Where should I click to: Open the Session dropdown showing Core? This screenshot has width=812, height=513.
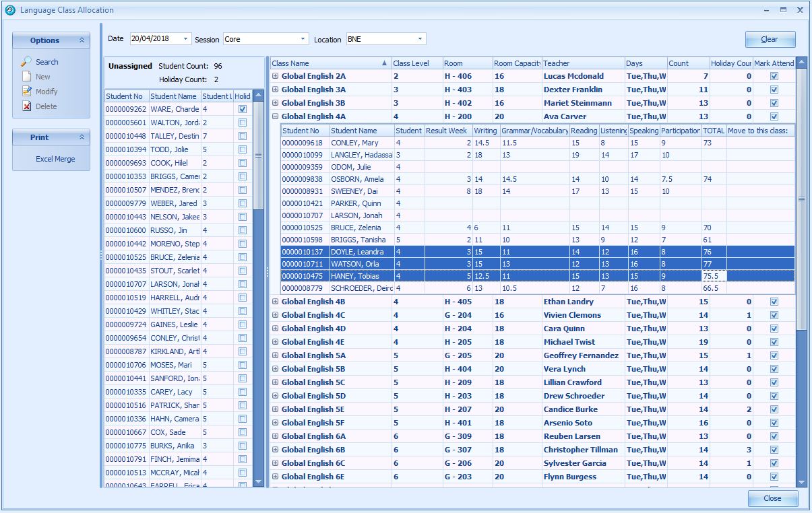click(303, 39)
